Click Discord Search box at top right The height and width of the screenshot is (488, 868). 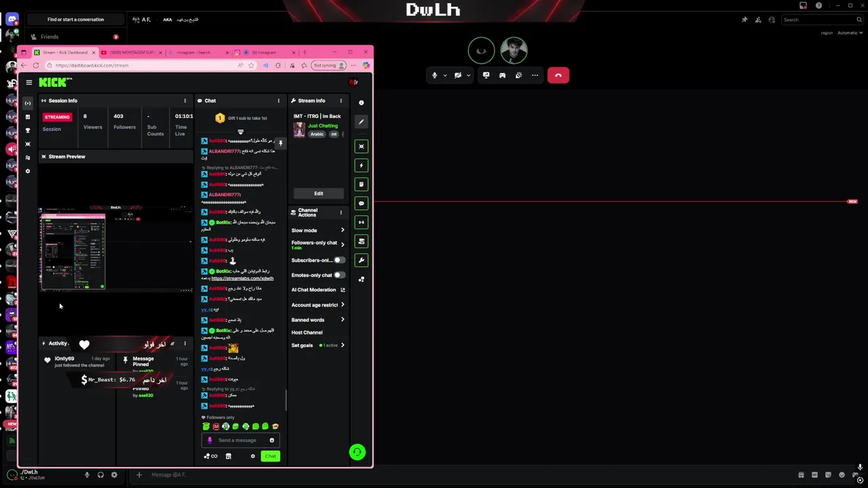coord(821,20)
